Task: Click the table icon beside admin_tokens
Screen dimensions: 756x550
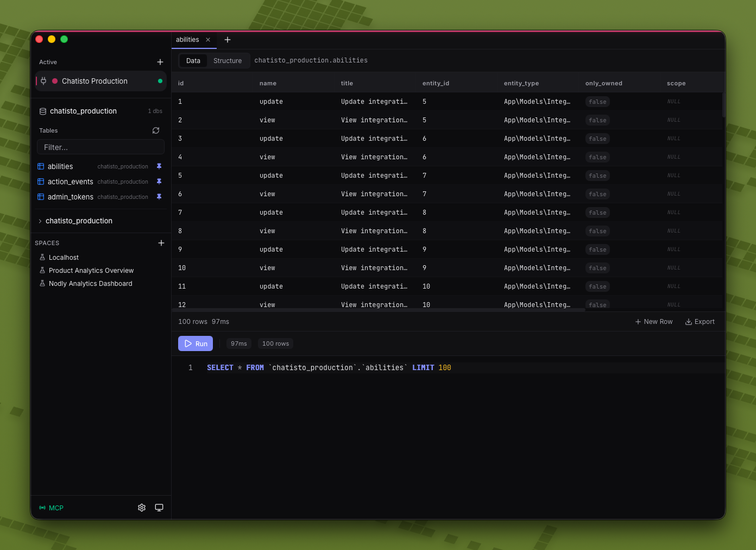Action: coord(41,197)
